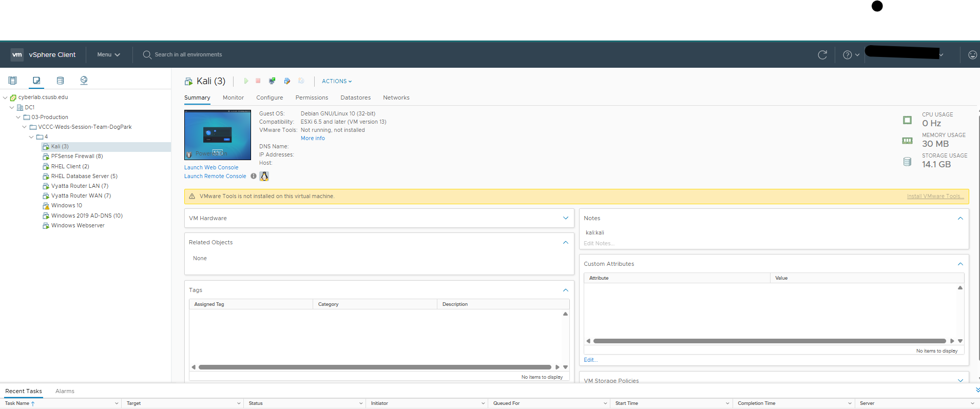Screen dimensions: 980x409
Task: Click Edit Notes link
Action: point(599,243)
